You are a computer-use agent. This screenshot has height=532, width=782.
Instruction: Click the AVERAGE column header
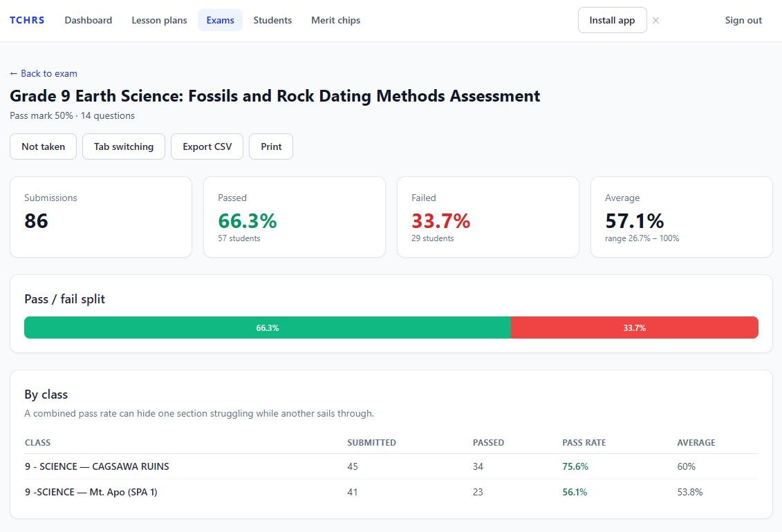pos(696,442)
